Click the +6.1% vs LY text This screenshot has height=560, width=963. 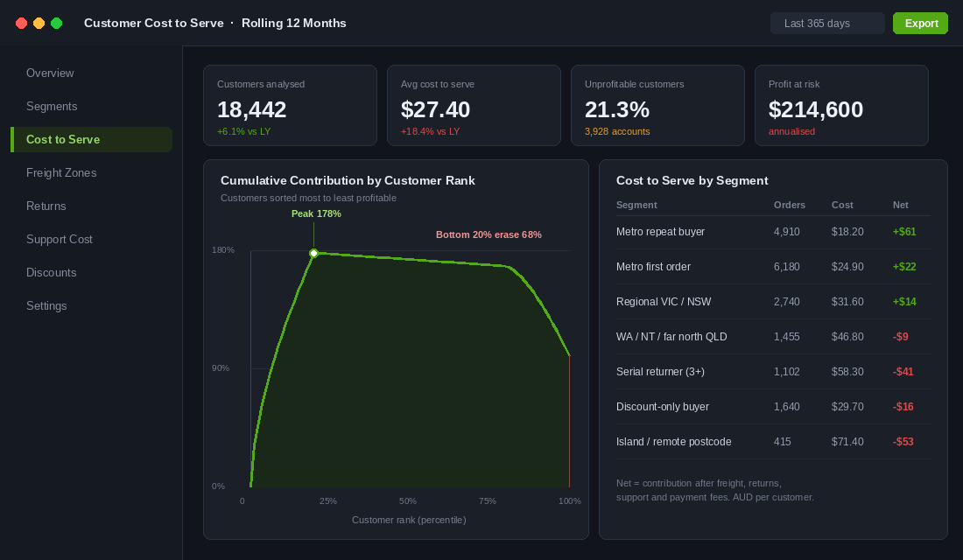point(244,131)
